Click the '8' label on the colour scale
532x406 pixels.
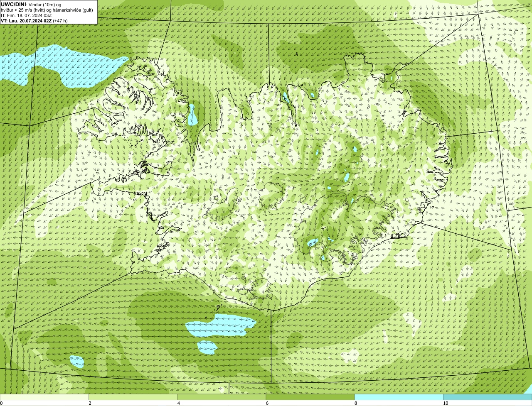coord(356,404)
